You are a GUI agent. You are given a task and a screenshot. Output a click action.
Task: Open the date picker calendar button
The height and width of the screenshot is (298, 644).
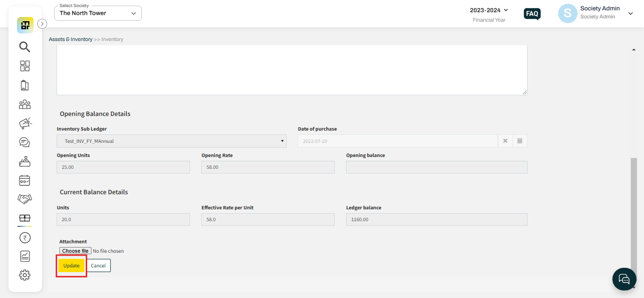(520, 141)
